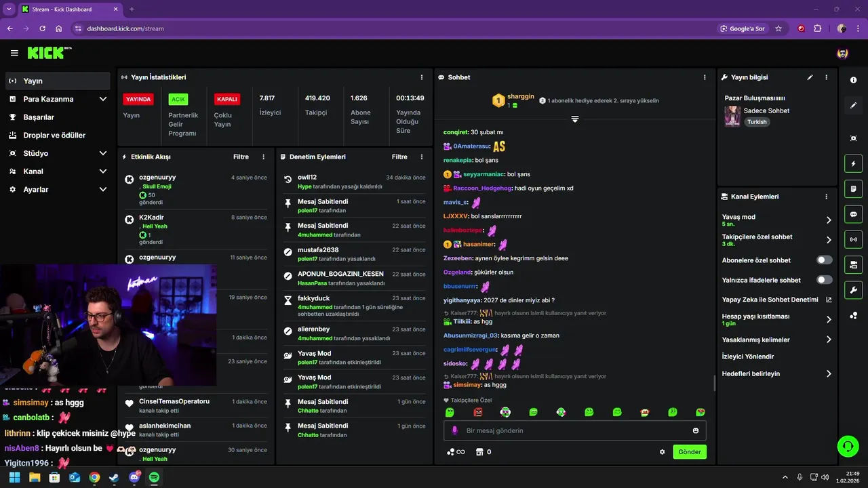Open Yayın İstatistikleri three-dot menu

[422, 77]
